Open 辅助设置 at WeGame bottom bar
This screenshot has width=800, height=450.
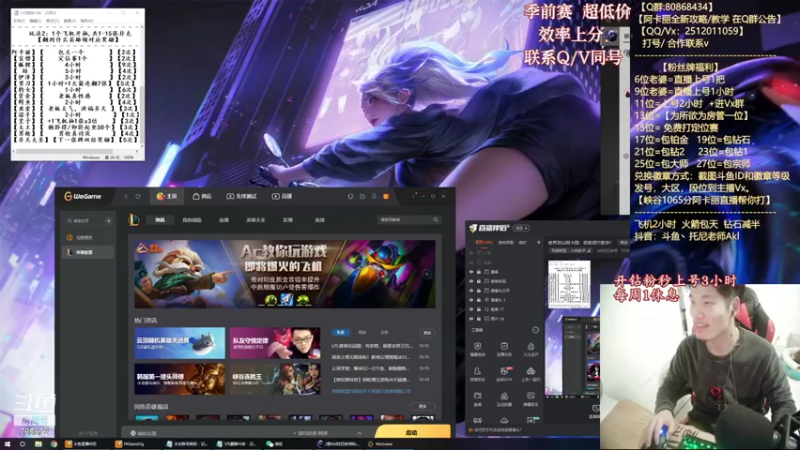pos(143,433)
